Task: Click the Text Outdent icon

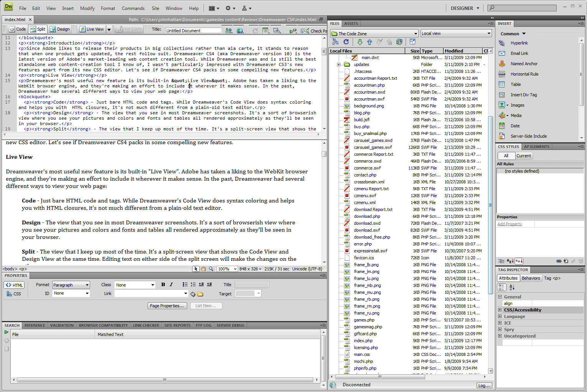Action: point(201,285)
